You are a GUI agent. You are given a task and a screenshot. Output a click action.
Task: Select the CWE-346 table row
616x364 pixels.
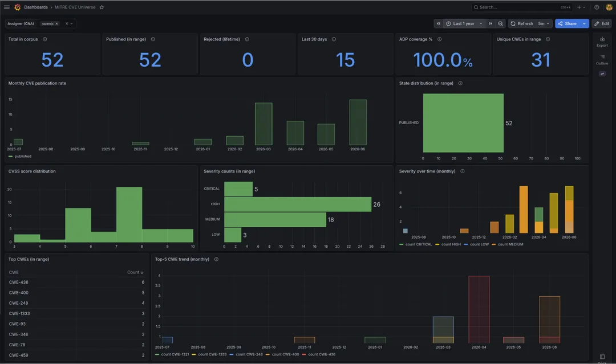pos(76,334)
